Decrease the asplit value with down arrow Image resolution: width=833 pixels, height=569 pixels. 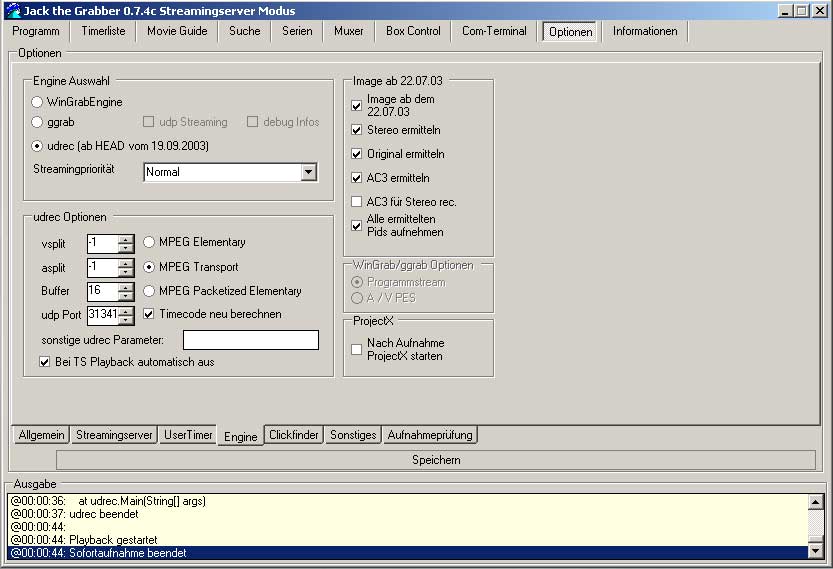click(x=126, y=272)
